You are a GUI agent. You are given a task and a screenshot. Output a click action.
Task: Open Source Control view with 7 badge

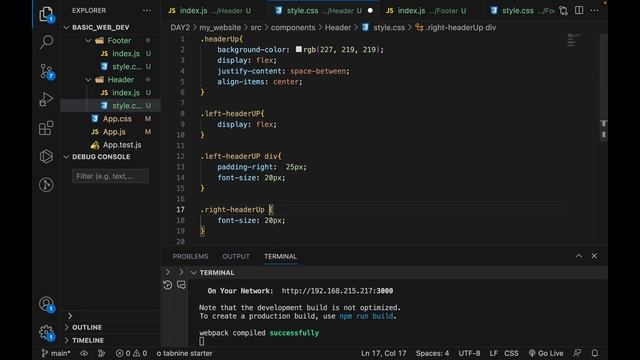click(47, 71)
